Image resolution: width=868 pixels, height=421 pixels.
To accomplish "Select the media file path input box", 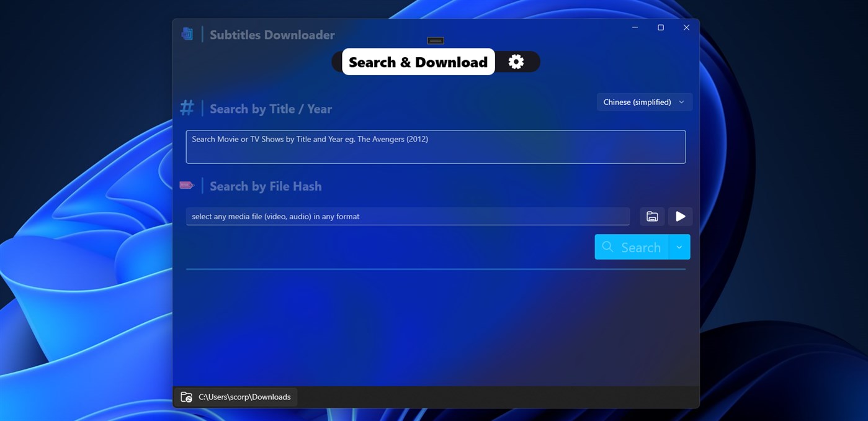I will [x=407, y=216].
